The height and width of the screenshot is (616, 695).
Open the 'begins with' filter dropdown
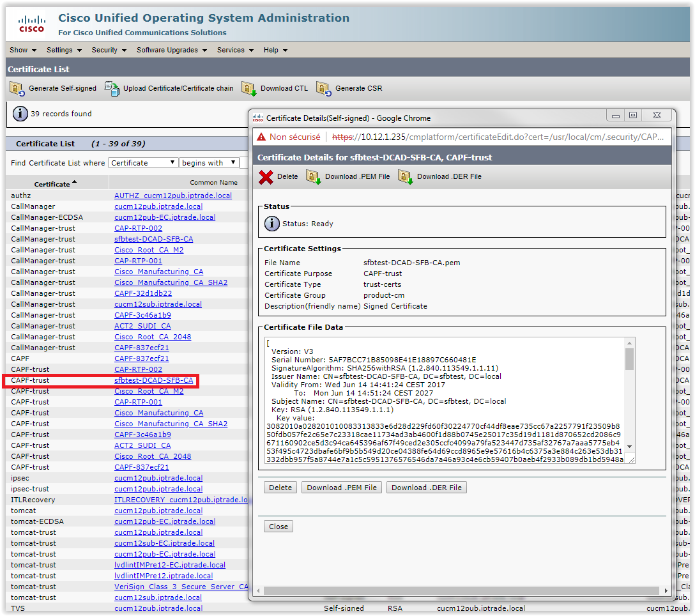point(209,163)
